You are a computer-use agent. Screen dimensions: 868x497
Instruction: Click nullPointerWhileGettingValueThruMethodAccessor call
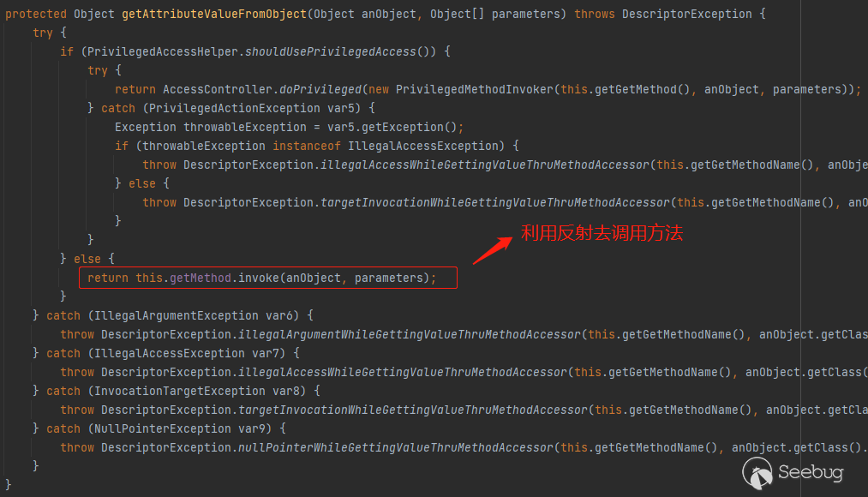tap(396, 447)
